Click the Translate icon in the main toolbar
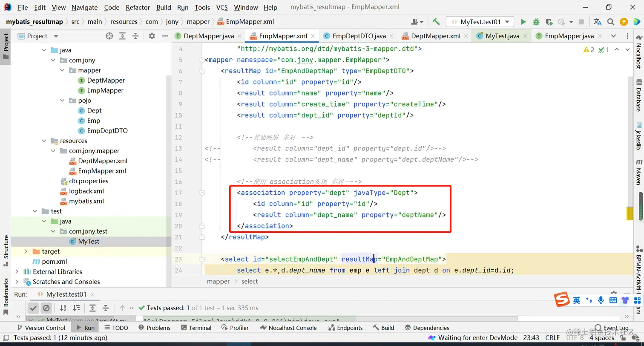This screenshot has height=346, width=644. click(598, 22)
